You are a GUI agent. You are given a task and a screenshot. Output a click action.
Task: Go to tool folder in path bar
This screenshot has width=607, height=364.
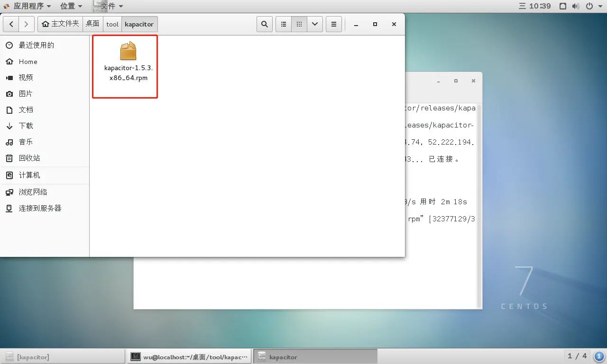pyautogui.click(x=112, y=24)
